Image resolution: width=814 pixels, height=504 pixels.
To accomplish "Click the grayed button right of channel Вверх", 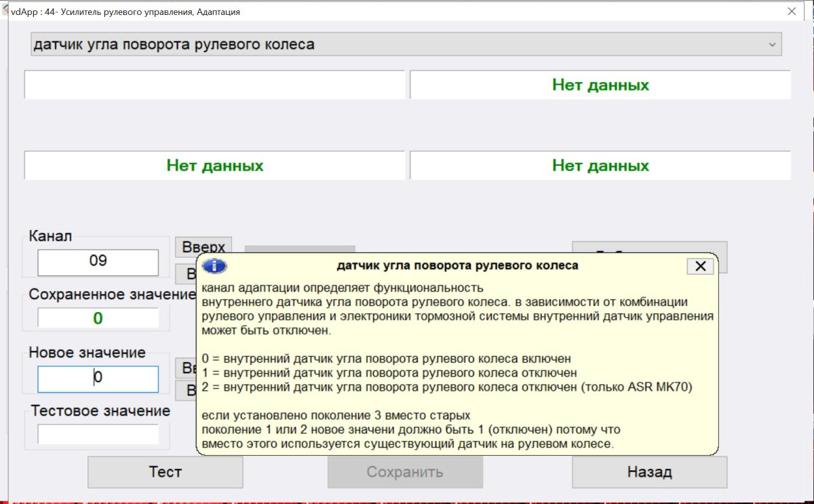I will [300, 248].
